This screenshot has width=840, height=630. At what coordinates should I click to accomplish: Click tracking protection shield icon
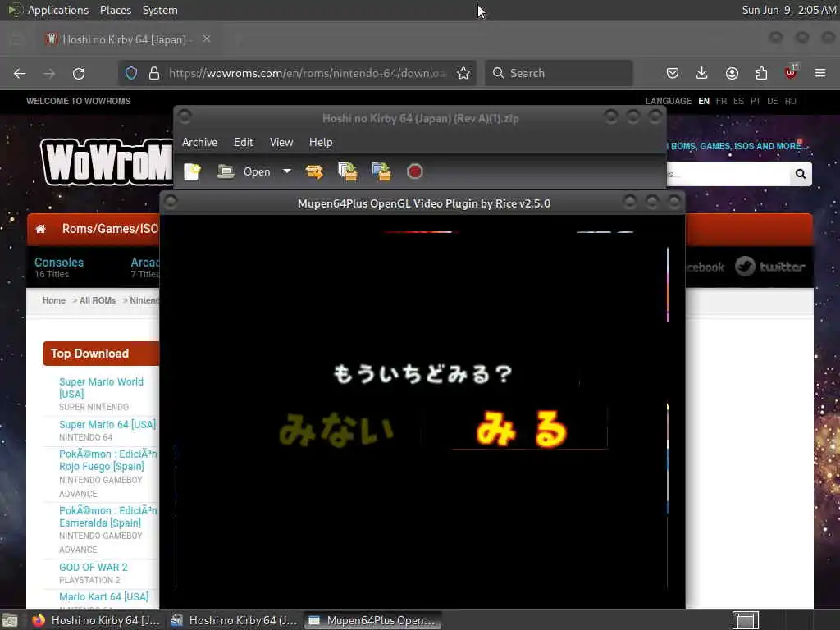[131, 73]
